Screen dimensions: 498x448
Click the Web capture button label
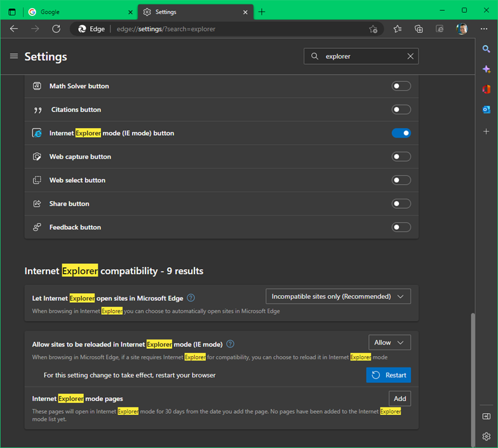tap(80, 156)
